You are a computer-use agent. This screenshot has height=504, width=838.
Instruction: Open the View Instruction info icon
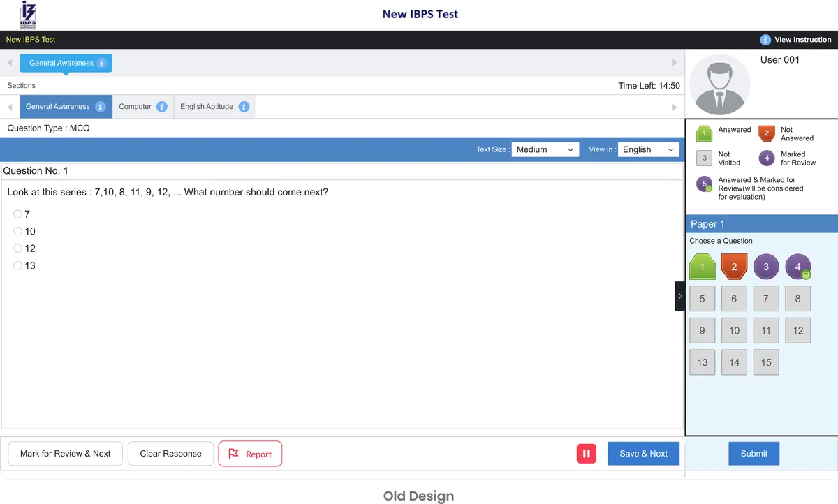coord(765,40)
